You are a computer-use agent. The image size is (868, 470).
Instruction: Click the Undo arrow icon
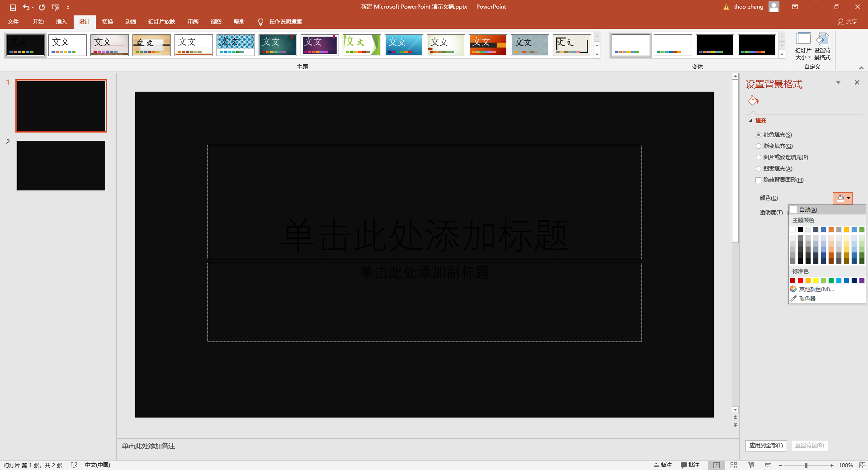coord(26,7)
